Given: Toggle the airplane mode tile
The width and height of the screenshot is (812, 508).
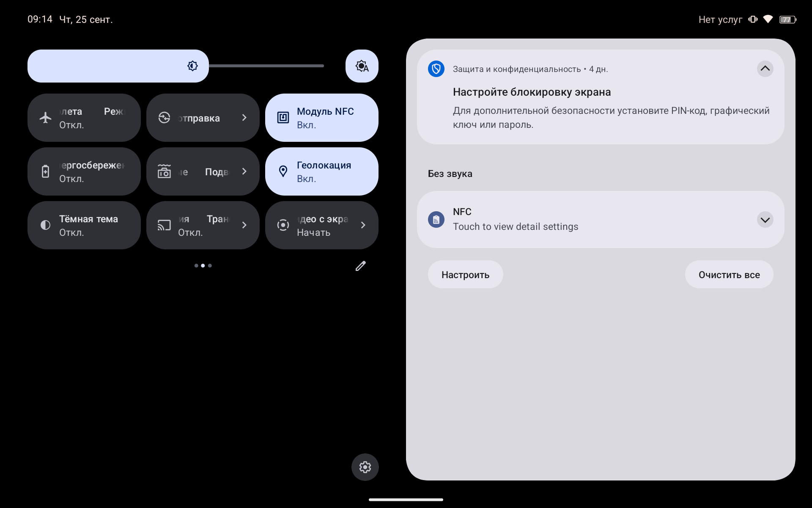Looking at the screenshot, I should coord(84,118).
